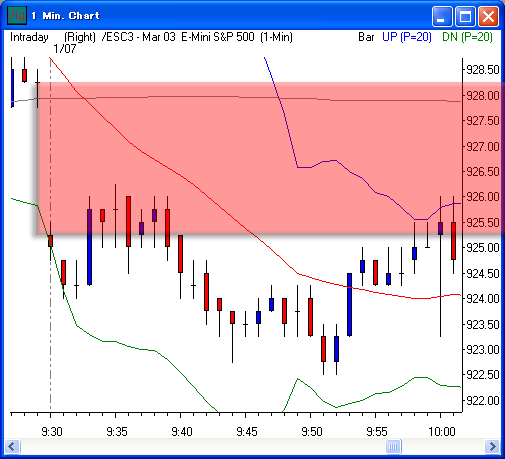Image resolution: width=505 pixels, height=459 pixels.
Task: Click the DN (P=20) indicator label
Action: [467, 37]
